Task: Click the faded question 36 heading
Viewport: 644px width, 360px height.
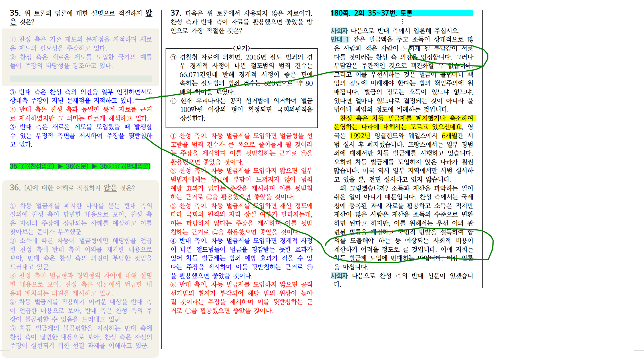Action: point(15,188)
